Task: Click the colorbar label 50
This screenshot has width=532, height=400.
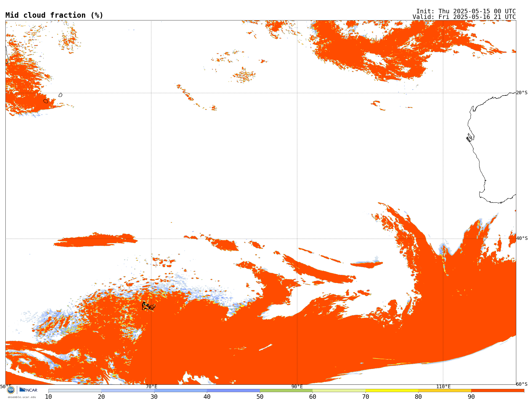Action: (260, 397)
